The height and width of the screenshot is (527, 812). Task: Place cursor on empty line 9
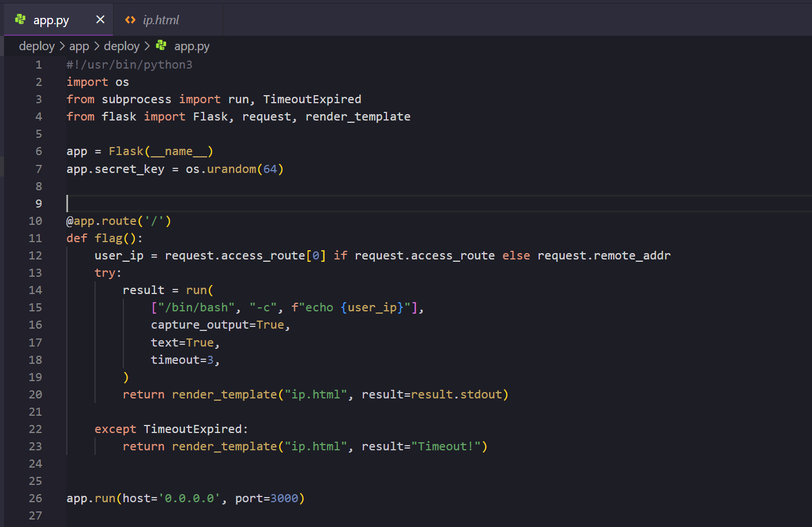pos(231,204)
